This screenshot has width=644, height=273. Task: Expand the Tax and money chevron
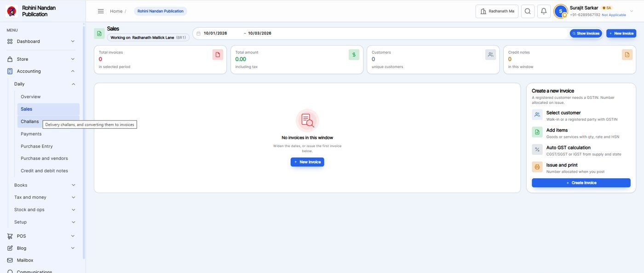(73, 197)
